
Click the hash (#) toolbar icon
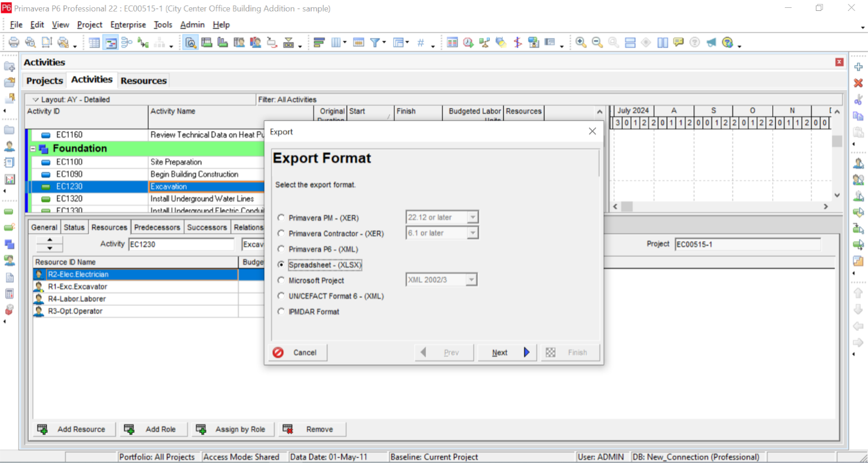point(421,42)
